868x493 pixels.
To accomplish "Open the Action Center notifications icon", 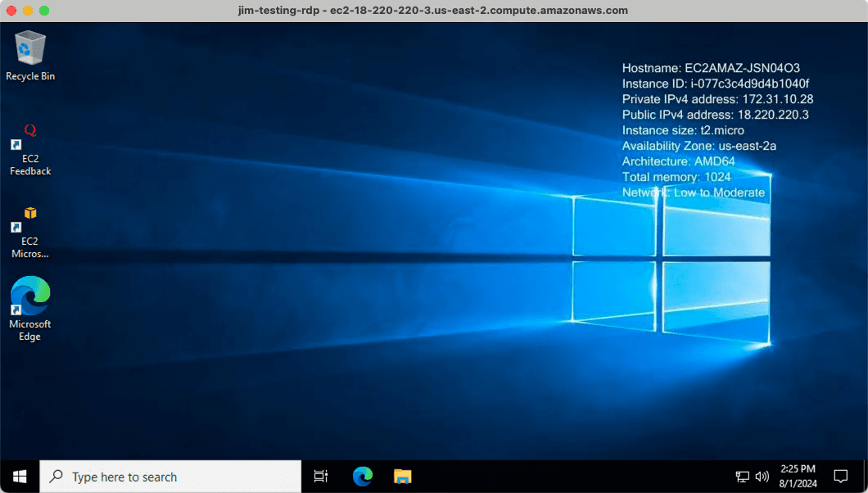I will click(841, 477).
